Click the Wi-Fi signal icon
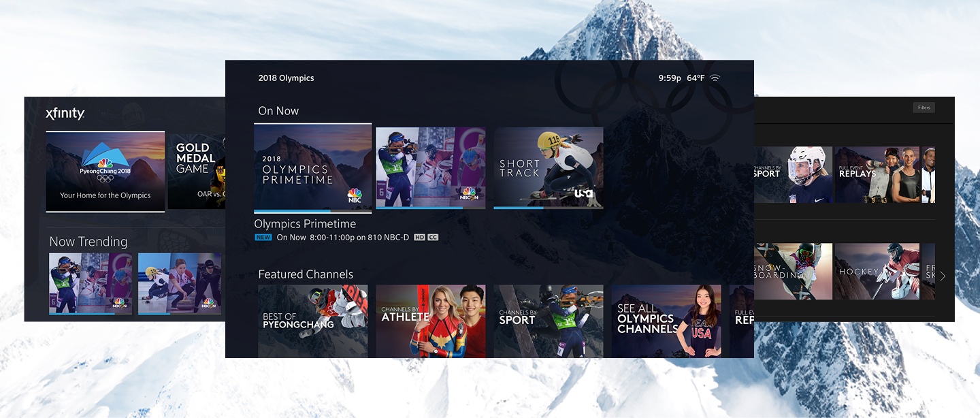 pyautogui.click(x=715, y=78)
